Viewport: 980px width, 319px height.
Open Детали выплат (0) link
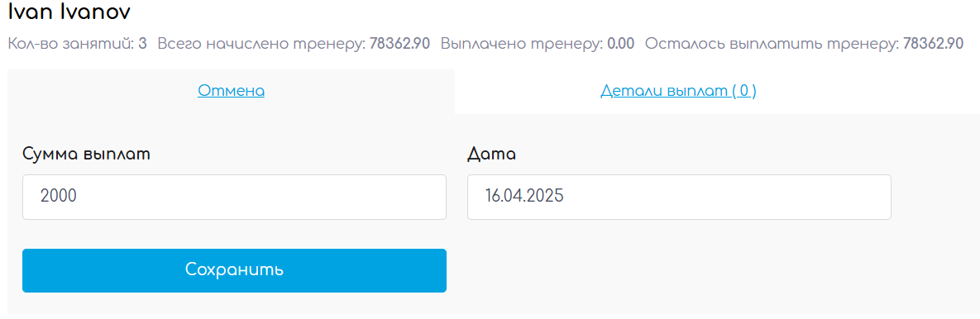coord(679,91)
